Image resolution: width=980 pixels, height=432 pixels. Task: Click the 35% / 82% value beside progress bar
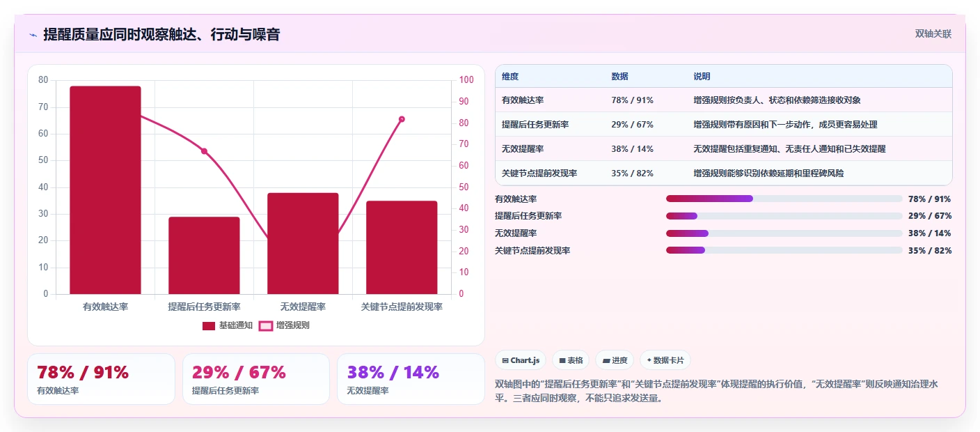[930, 251]
